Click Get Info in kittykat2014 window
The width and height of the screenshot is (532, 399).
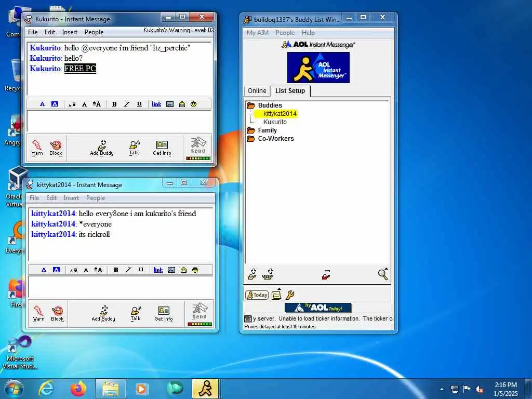coord(164,313)
